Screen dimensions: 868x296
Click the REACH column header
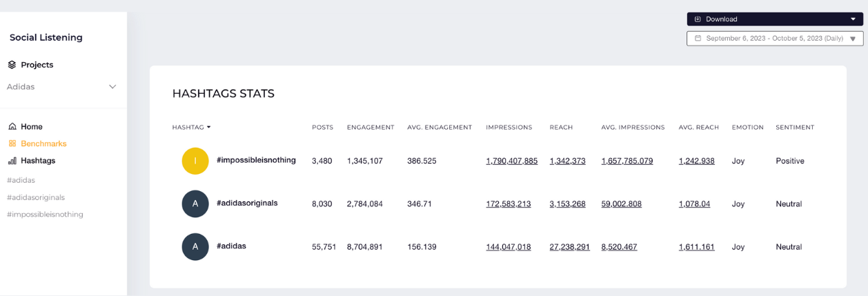(x=561, y=128)
